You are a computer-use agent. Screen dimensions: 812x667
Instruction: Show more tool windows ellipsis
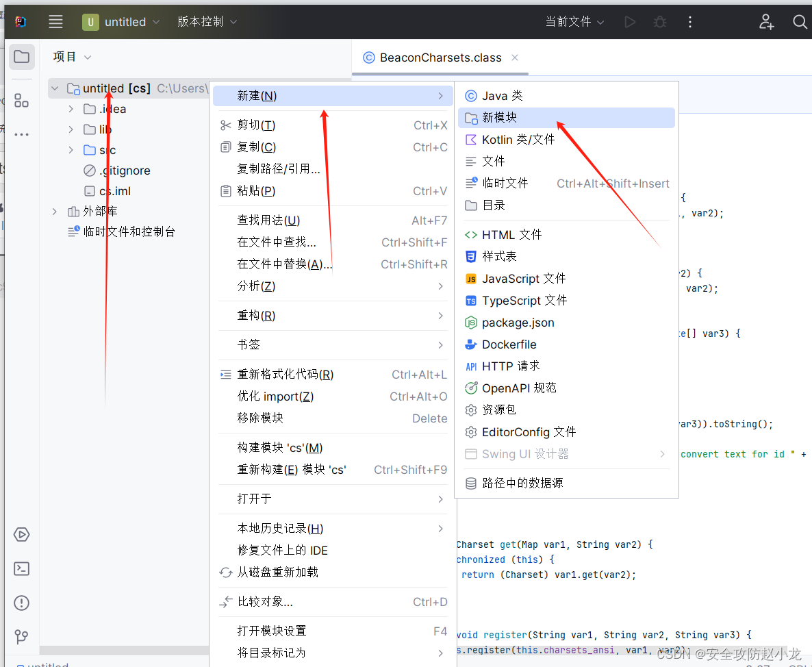(x=21, y=134)
